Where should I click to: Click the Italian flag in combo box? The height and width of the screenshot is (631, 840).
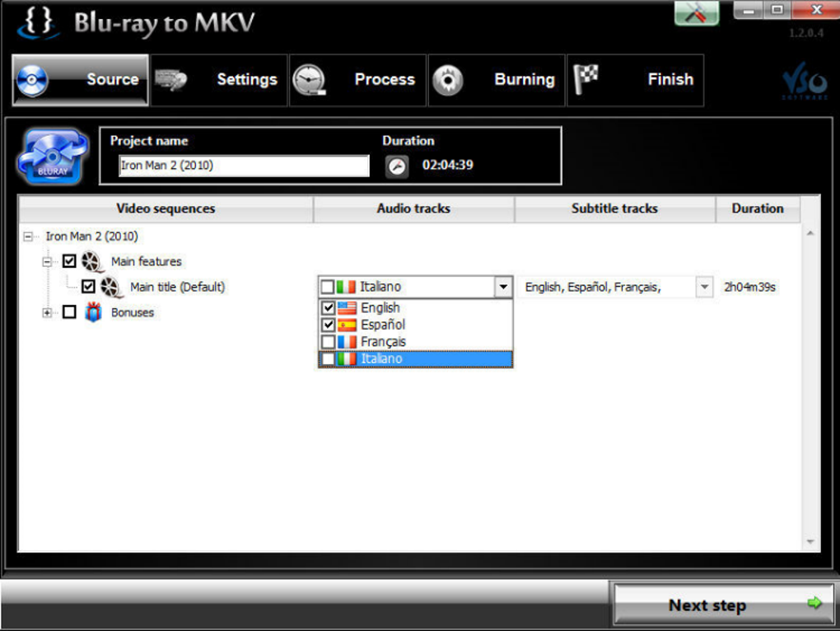click(346, 287)
